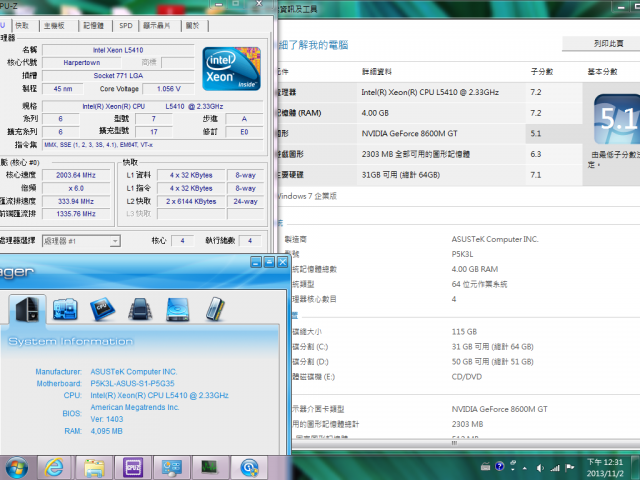Click the core speed value 2003.64 MHz
The image size is (640, 480).
point(76,175)
